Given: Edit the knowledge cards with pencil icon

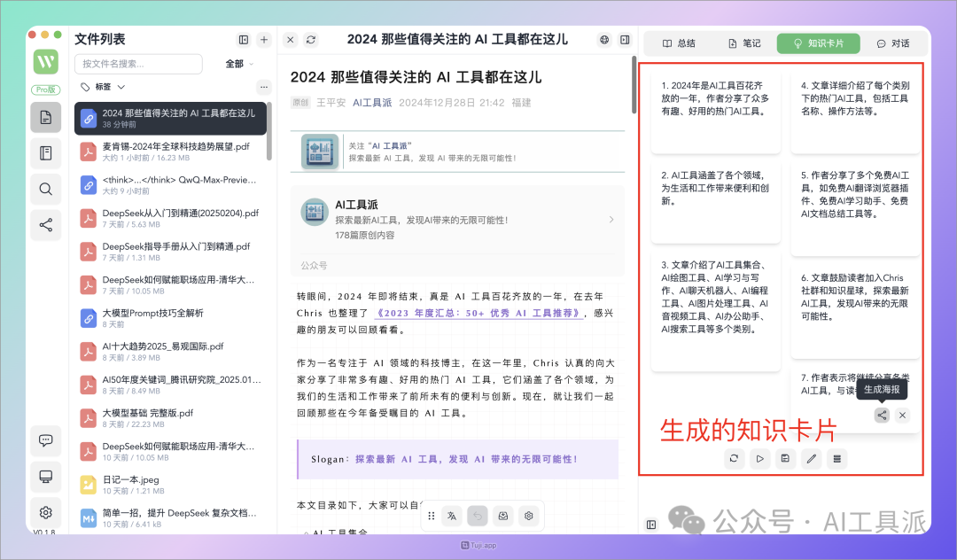Looking at the screenshot, I should (811, 458).
